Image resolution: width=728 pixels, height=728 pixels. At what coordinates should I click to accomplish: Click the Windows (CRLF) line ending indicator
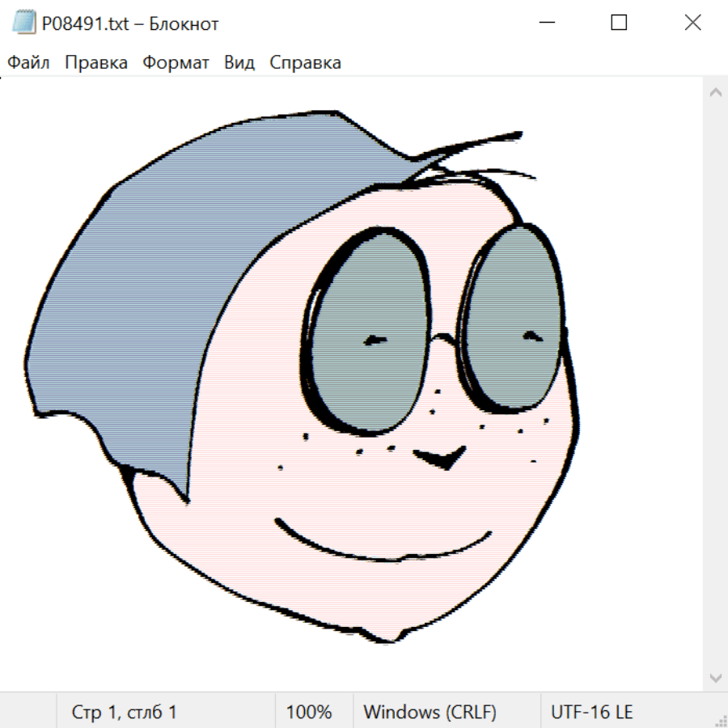tap(430, 713)
